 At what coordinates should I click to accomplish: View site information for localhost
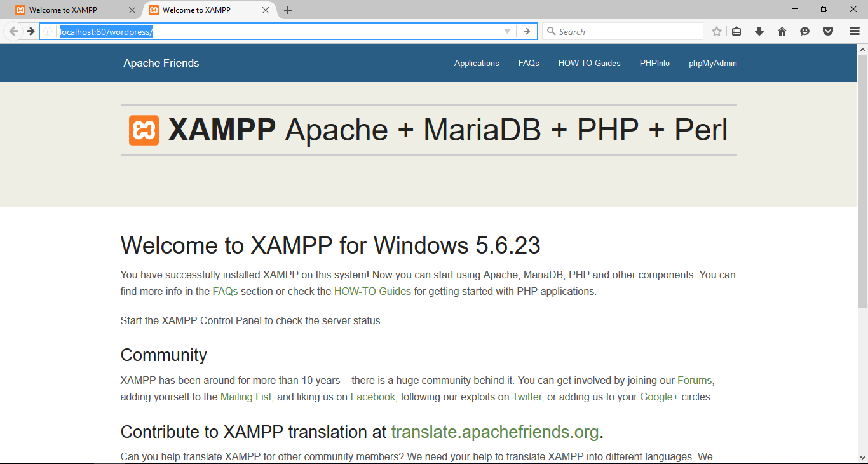pos(49,31)
